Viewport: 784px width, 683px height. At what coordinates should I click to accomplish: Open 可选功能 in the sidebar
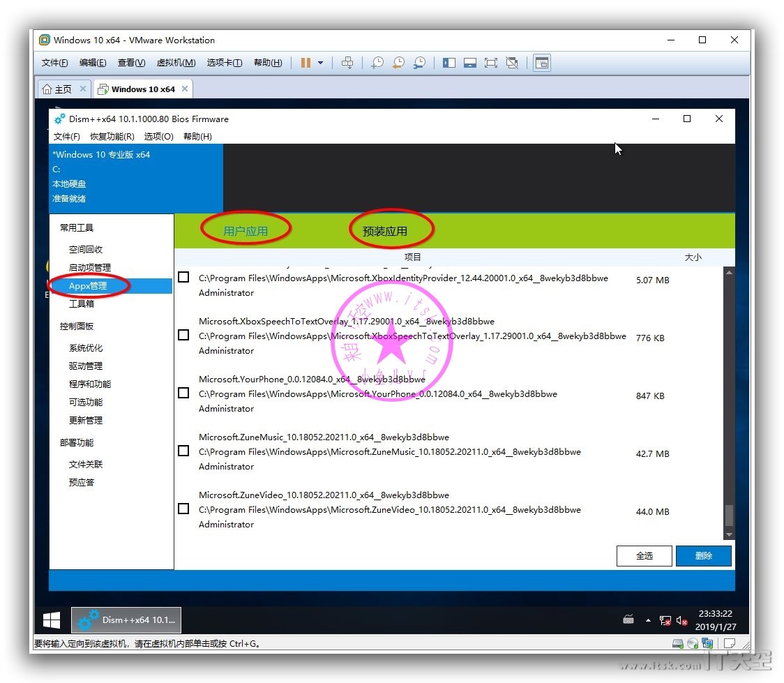(86, 402)
